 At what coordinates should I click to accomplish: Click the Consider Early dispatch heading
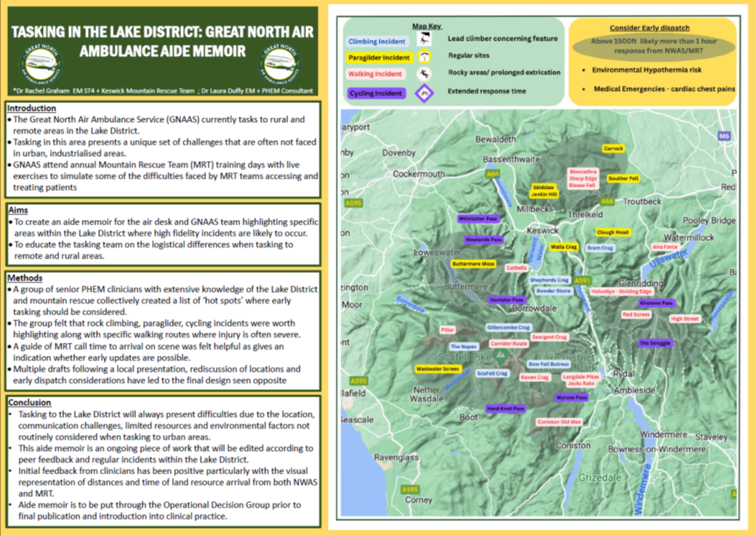point(650,27)
